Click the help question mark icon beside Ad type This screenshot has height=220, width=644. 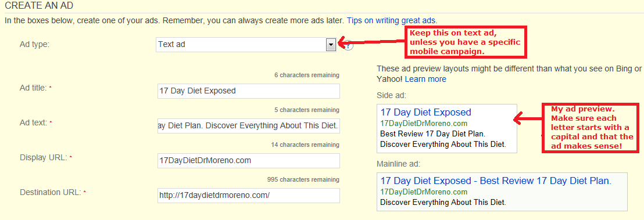pos(348,45)
